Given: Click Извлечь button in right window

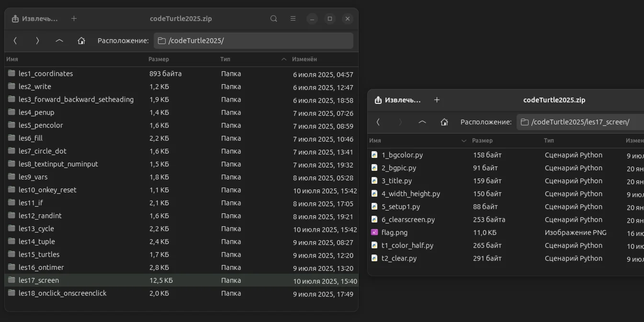Looking at the screenshot, I should click(398, 100).
